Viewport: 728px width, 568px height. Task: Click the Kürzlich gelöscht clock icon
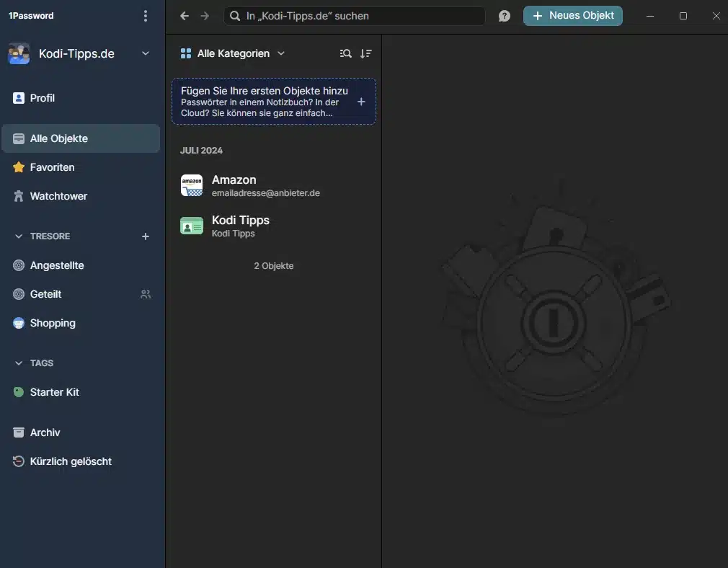[19, 461]
